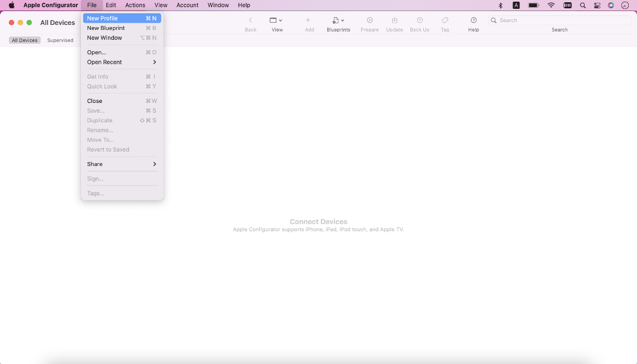Open Help via question mark icon
Image resolution: width=637 pixels, height=364 pixels.
click(474, 20)
